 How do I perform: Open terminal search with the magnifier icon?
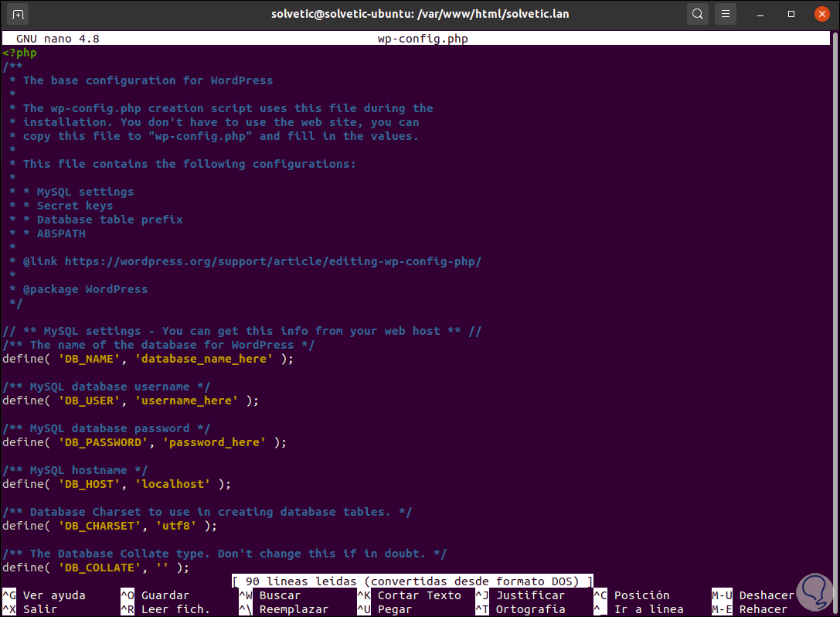(x=696, y=13)
